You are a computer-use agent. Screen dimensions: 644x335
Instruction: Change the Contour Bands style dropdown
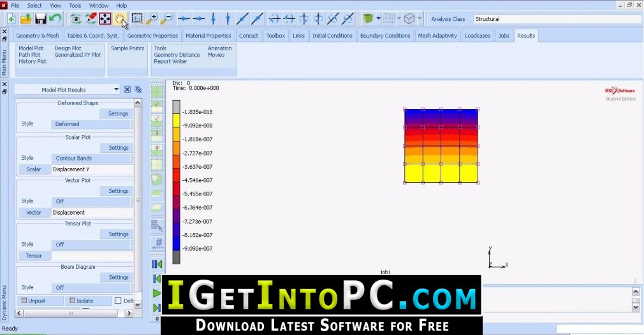pos(92,158)
